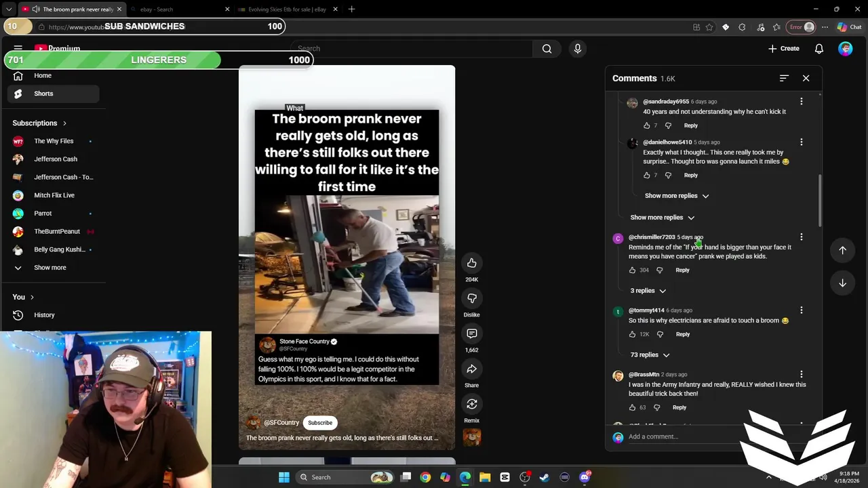This screenshot has height=488, width=868.
Task: Like the Short showing 204K likes
Action: pyautogui.click(x=472, y=263)
